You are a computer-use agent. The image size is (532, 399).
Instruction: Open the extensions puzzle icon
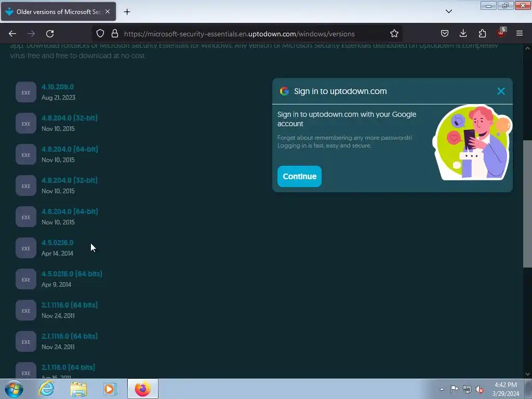point(482,34)
